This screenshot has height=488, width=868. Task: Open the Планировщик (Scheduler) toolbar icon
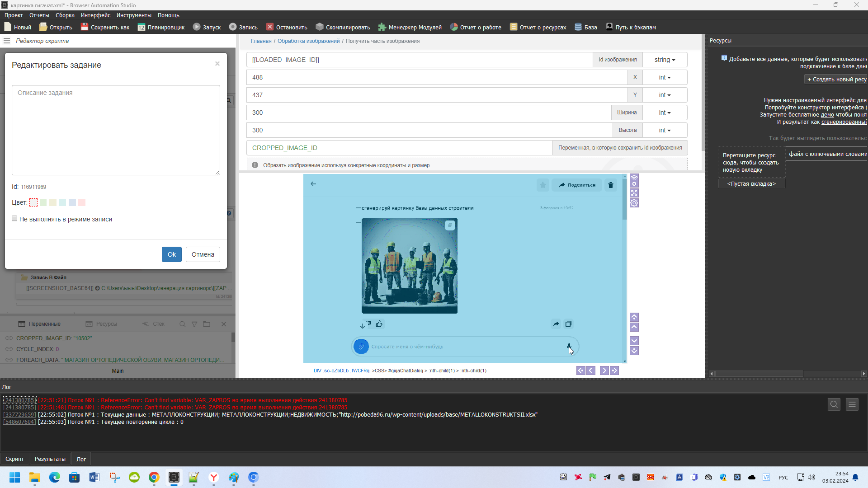coord(142,27)
